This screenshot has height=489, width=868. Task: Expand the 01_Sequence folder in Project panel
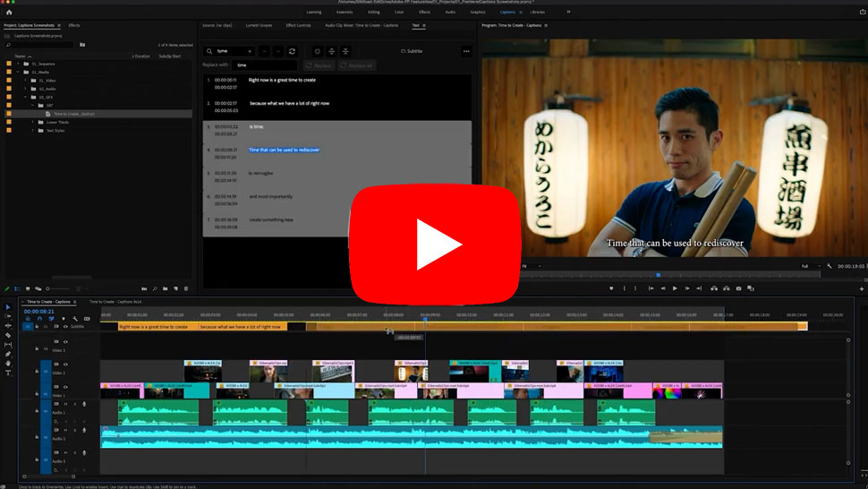coord(18,64)
